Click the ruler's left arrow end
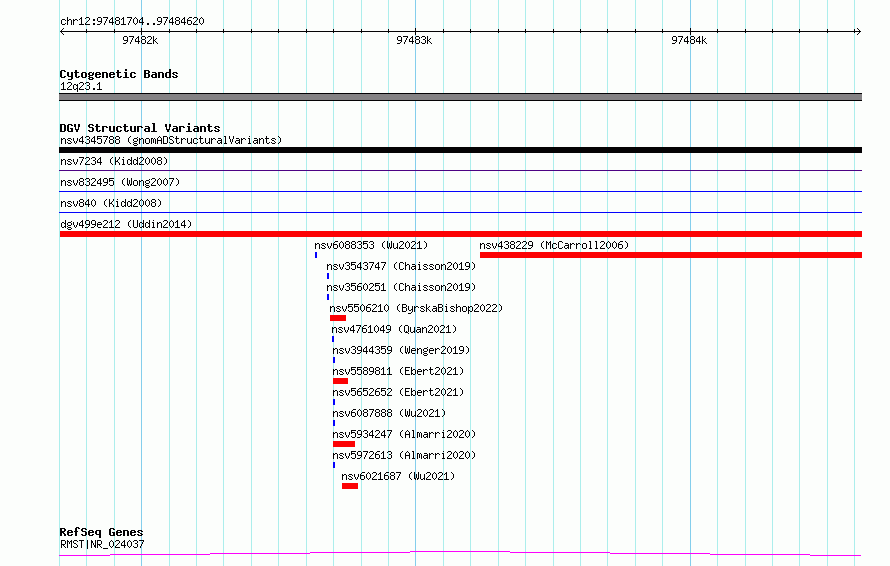The width and height of the screenshot is (890, 566). pyautogui.click(x=62, y=32)
